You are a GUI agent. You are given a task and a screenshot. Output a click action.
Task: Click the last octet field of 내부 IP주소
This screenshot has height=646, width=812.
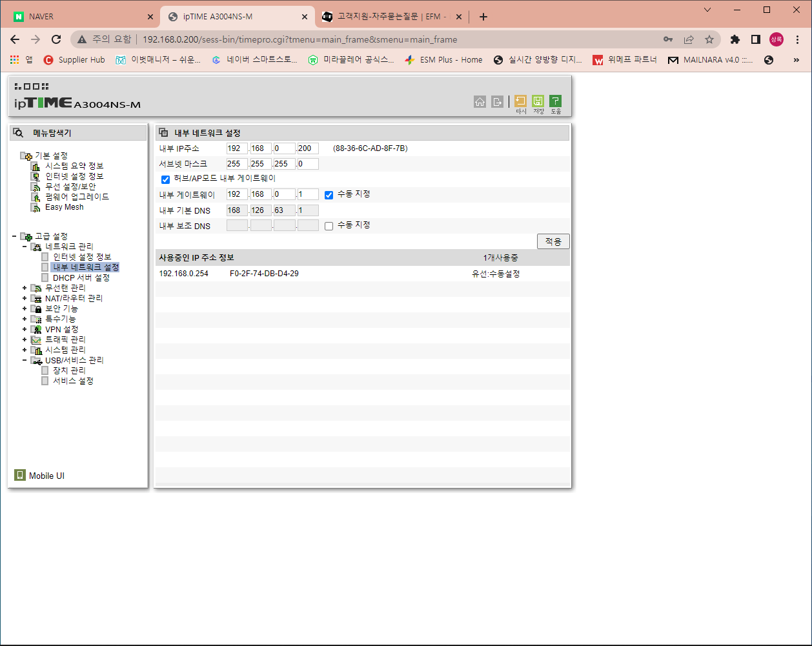click(x=307, y=148)
